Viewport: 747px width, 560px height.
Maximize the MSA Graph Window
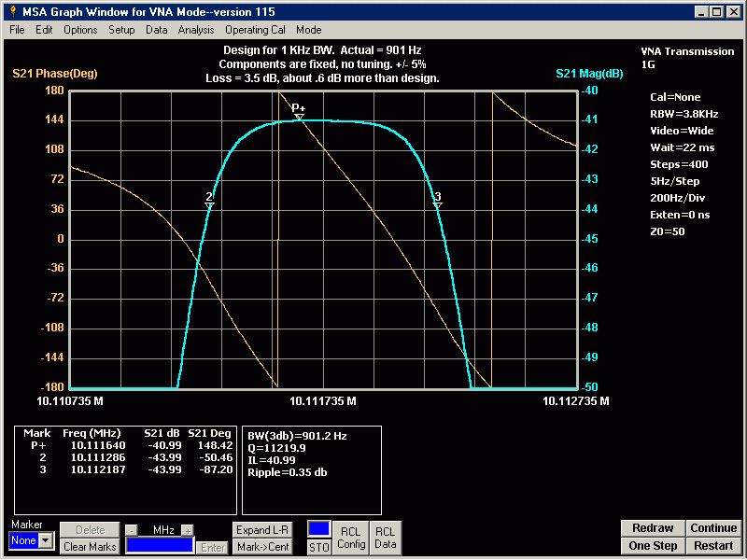[716, 12]
